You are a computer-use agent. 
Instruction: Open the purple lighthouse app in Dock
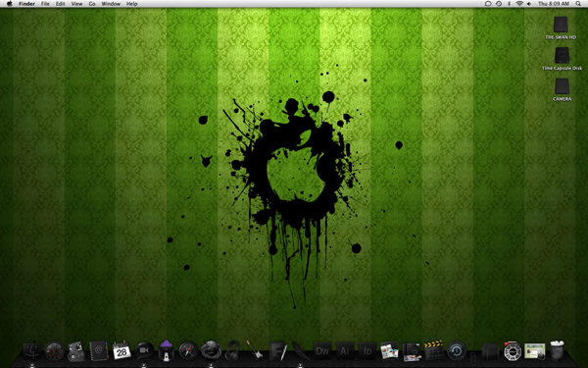pyautogui.click(x=167, y=350)
